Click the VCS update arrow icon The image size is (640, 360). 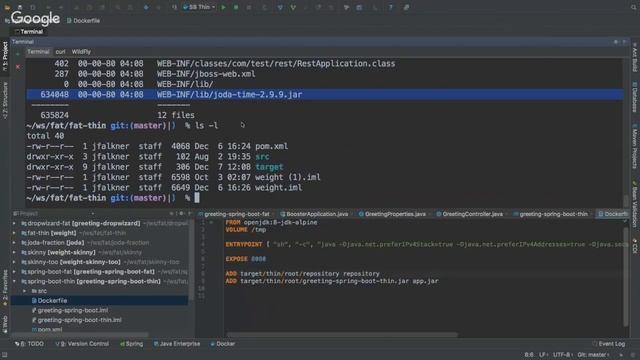[x=280, y=7]
